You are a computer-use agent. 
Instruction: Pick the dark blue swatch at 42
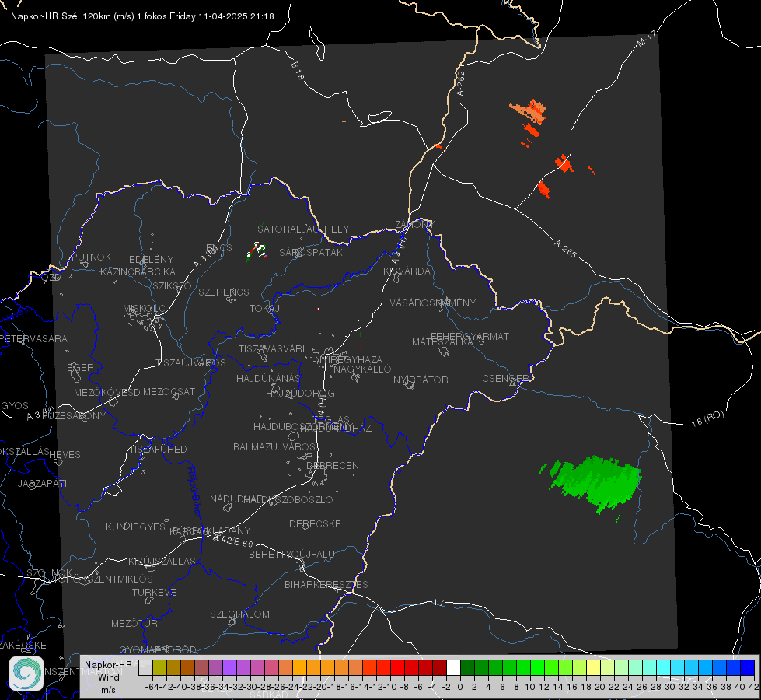point(748,667)
